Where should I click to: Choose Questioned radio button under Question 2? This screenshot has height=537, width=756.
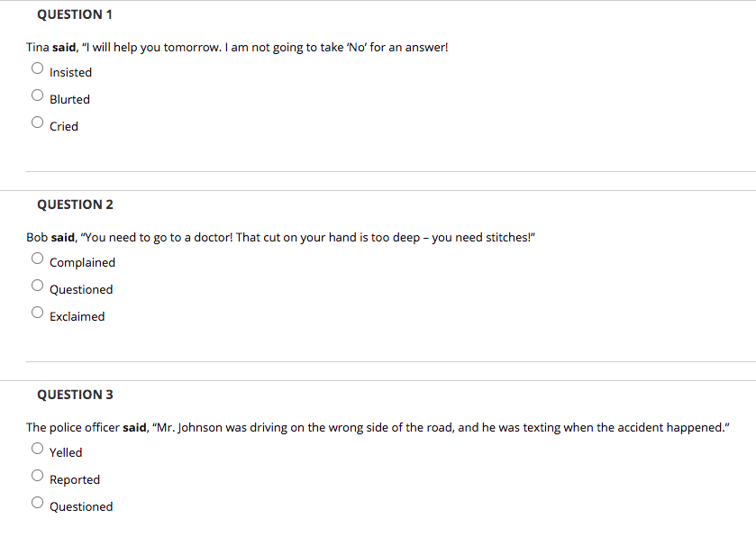(37, 286)
